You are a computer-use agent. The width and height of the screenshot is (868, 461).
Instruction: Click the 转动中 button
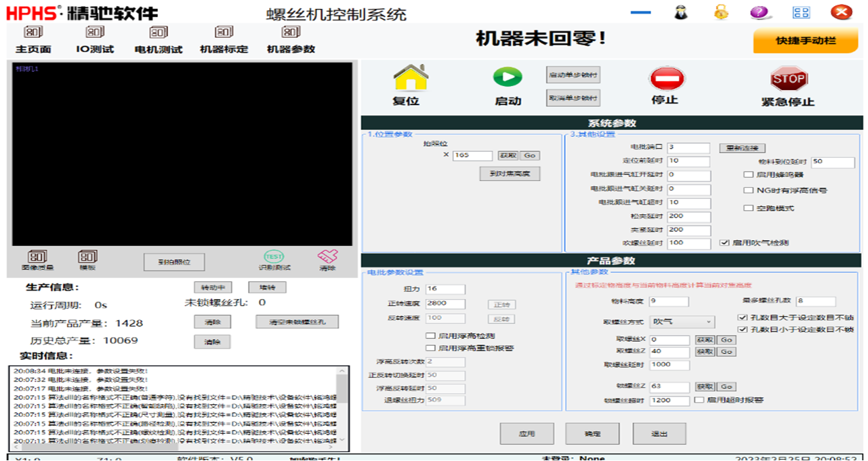(213, 287)
